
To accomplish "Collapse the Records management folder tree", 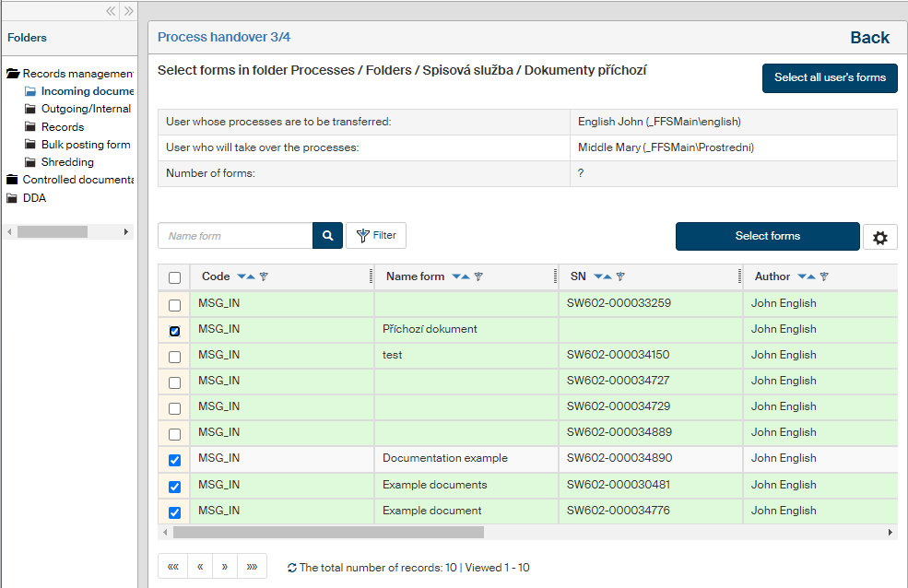I will pos(13,74).
